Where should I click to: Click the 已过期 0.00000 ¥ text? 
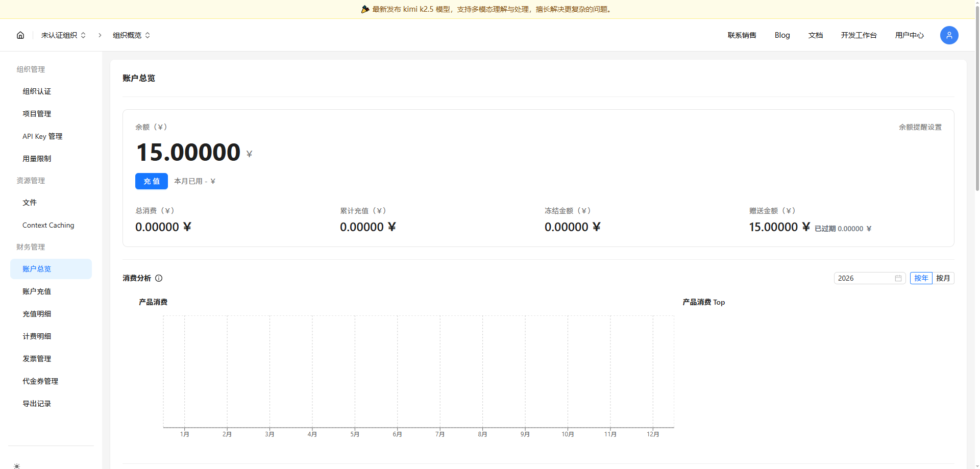tap(843, 229)
